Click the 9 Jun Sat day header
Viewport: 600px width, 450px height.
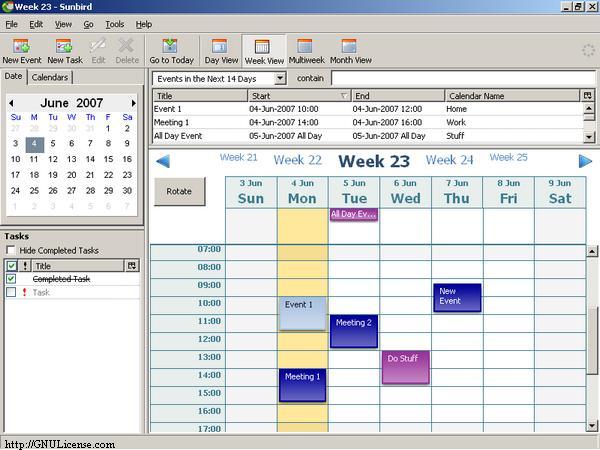(x=560, y=192)
